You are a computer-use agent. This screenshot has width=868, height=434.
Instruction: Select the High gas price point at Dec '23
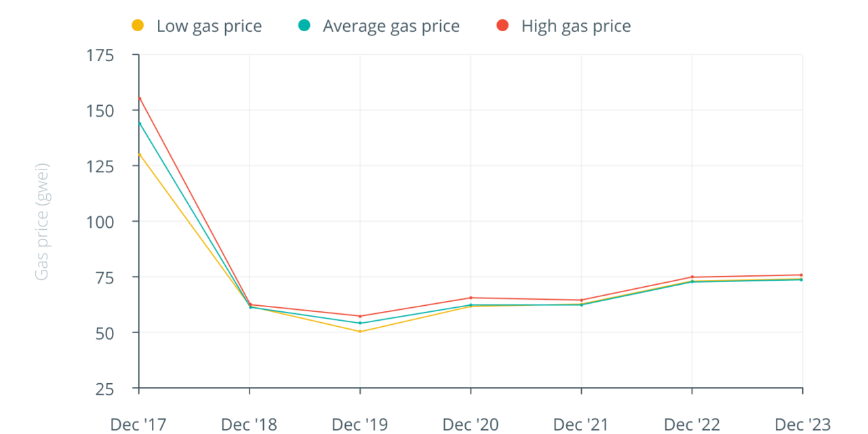[802, 275]
